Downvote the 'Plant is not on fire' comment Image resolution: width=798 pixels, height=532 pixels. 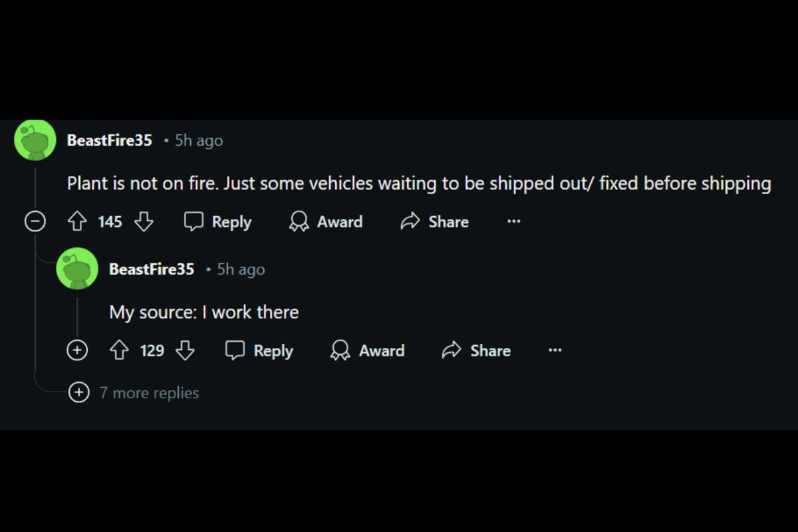144,221
